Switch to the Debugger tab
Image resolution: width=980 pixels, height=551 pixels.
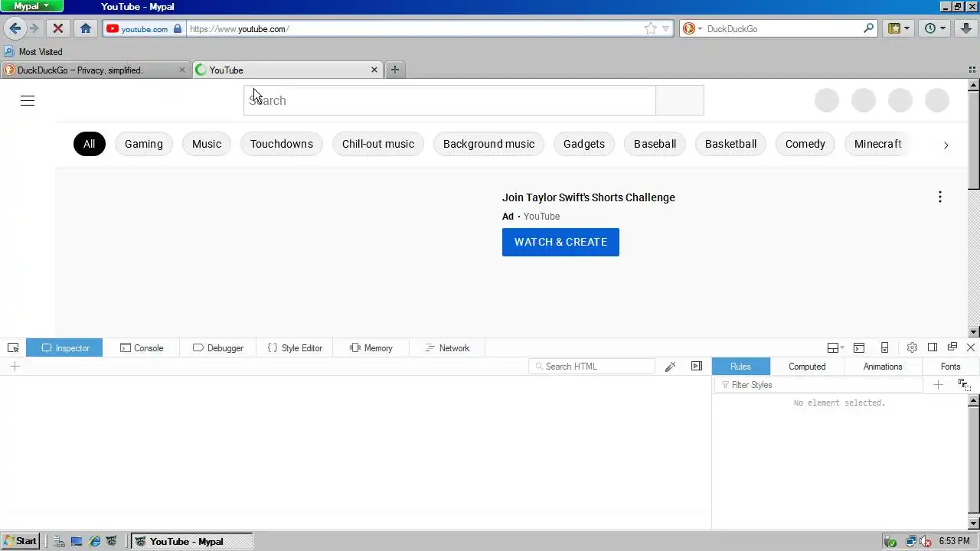click(x=218, y=347)
